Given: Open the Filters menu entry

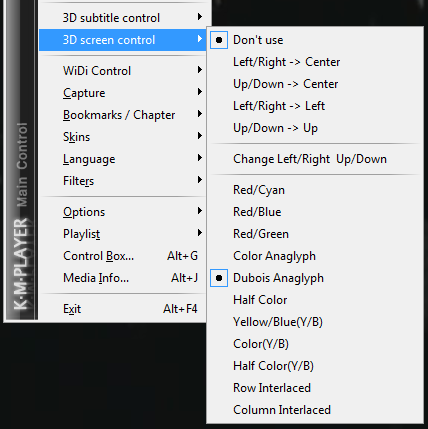Looking at the screenshot, I should (123, 181).
